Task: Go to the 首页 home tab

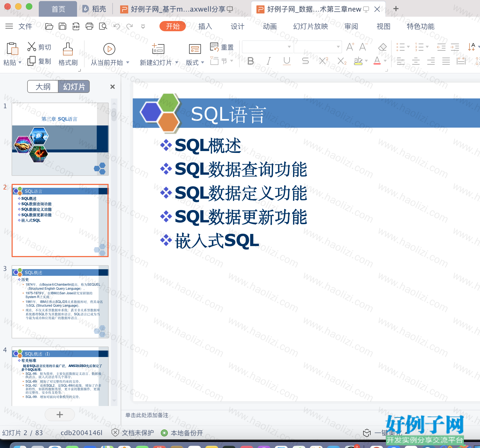Action: pyautogui.click(x=58, y=9)
